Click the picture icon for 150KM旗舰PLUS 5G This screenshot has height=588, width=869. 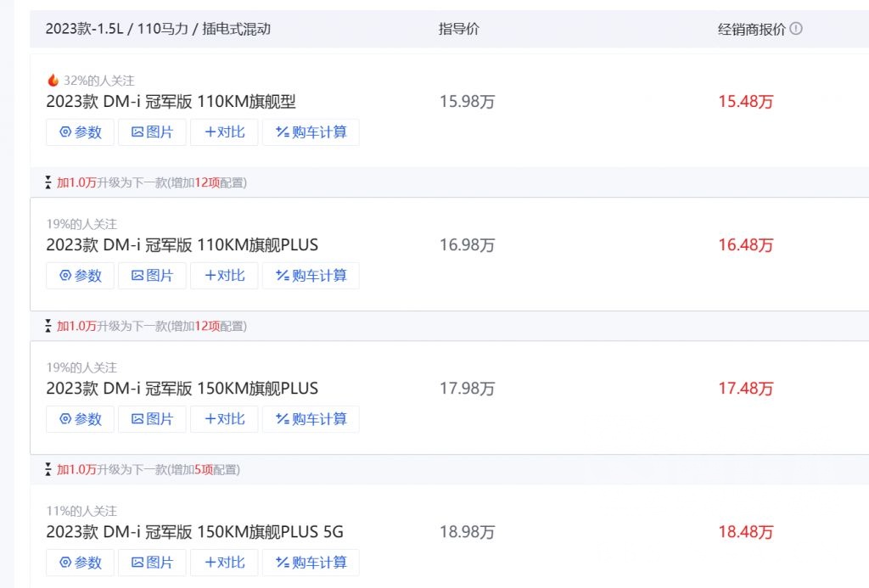[x=139, y=563]
